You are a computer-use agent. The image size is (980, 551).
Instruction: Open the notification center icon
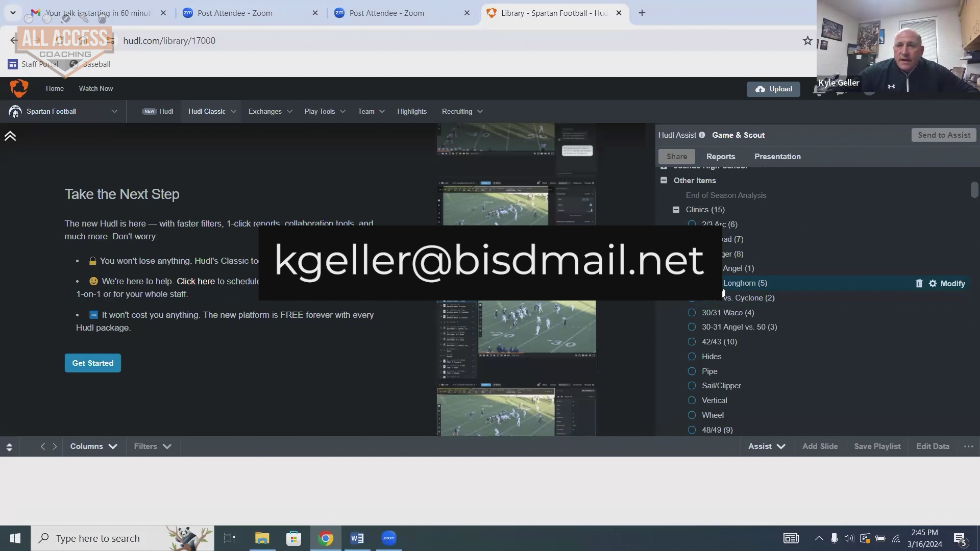click(x=960, y=539)
